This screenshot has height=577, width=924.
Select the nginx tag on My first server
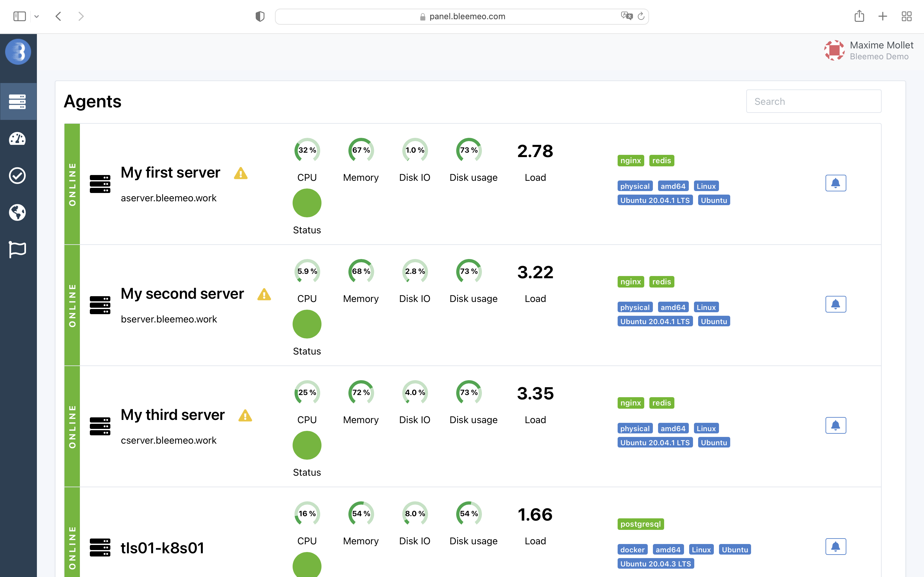(630, 161)
